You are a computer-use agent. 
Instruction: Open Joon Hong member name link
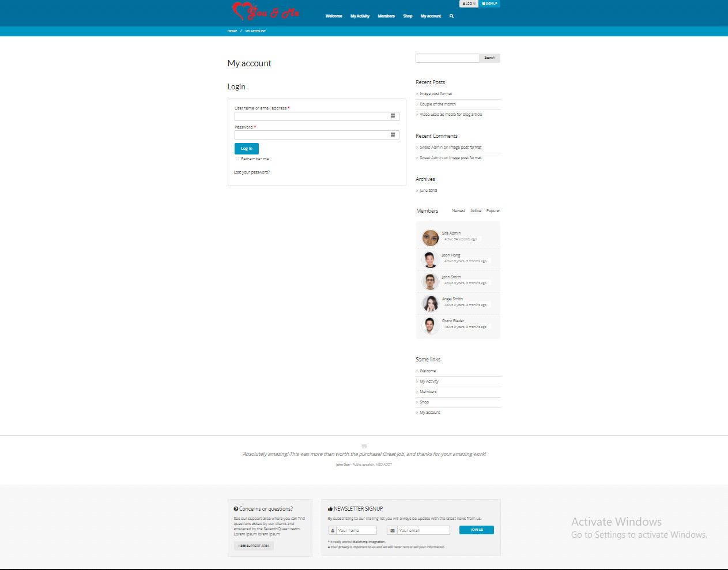[451, 255]
